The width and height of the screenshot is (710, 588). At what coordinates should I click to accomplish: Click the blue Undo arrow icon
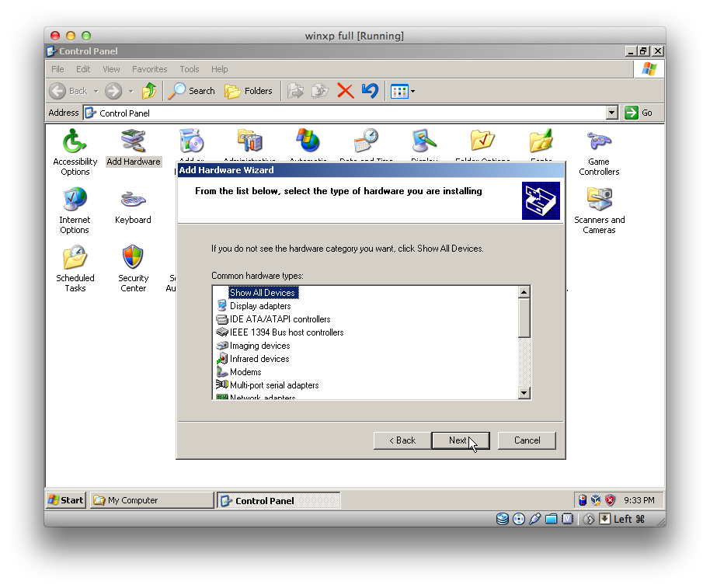click(x=370, y=91)
